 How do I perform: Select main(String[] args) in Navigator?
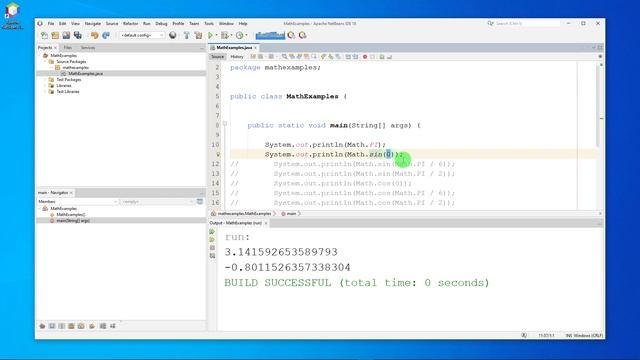point(73,220)
